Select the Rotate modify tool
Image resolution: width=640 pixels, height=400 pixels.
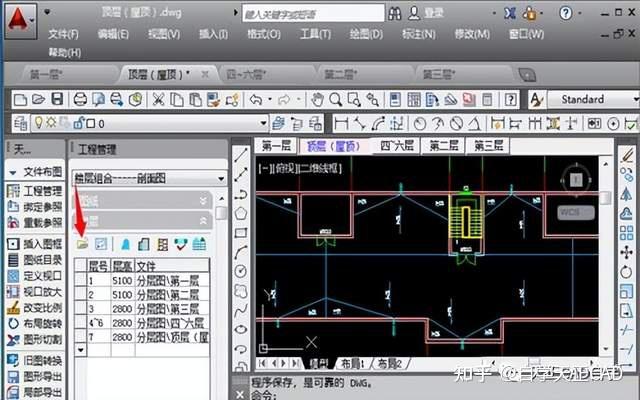pos(627,271)
